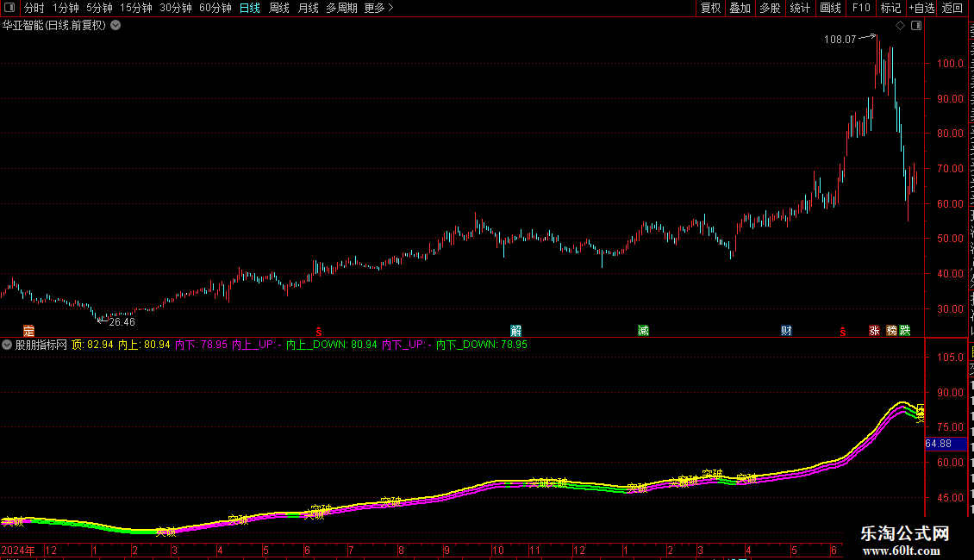The height and width of the screenshot is (560, 974).
Task: Click the yellow 内上: 80.94 value
Action: click(x=144, y=345)
